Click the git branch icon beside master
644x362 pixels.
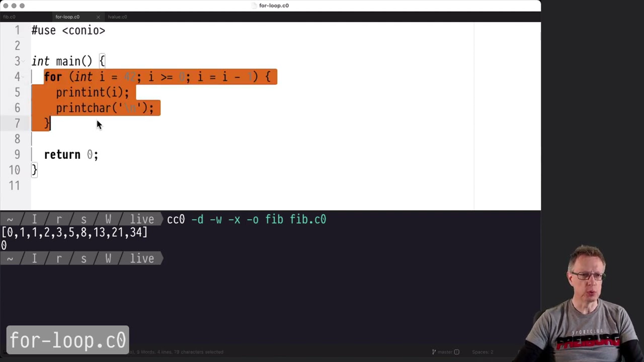point(434,352)
